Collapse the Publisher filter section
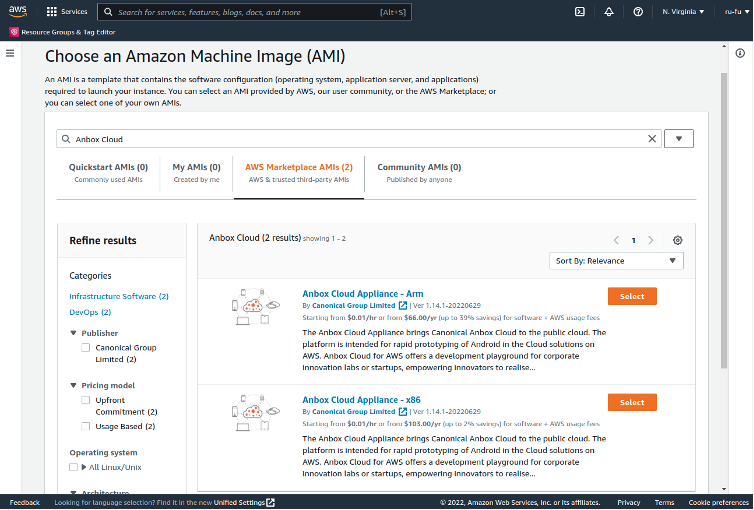The height and width of the screenshot is (510, 754). click(73, 333)
